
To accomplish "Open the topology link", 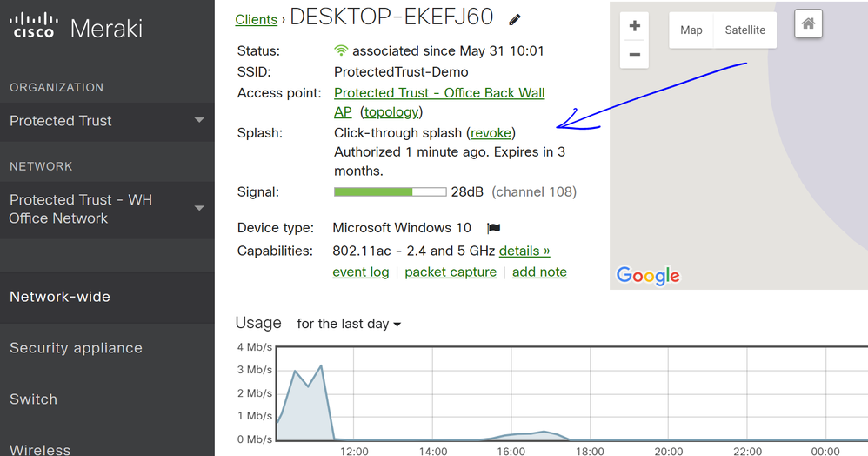I will [x=391, y=112].
